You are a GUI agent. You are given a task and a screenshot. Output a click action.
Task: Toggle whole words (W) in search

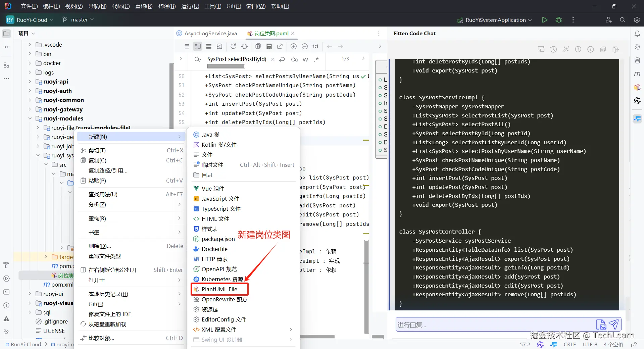point(305,59)
